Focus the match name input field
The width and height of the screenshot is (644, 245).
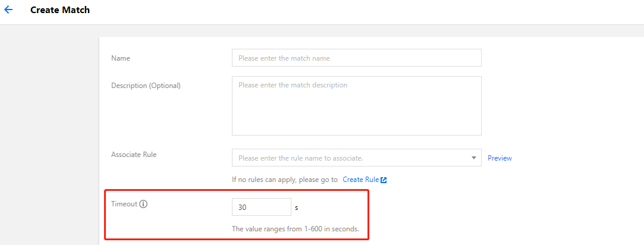point(357,58)
